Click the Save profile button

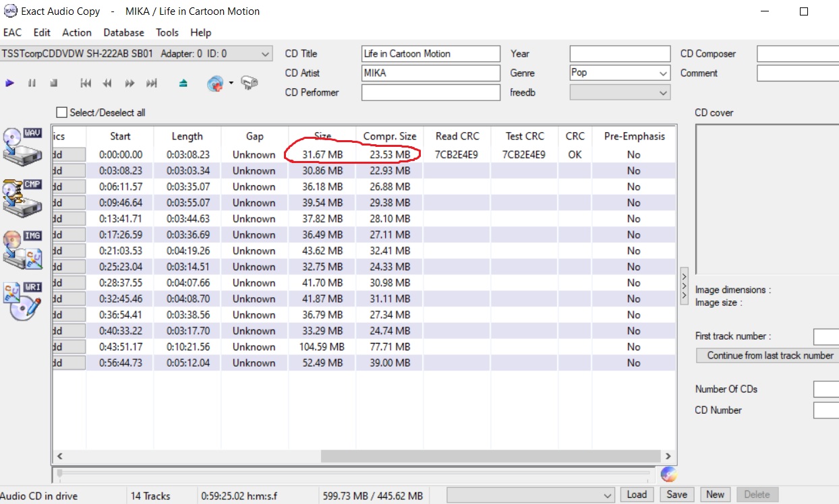676,495
